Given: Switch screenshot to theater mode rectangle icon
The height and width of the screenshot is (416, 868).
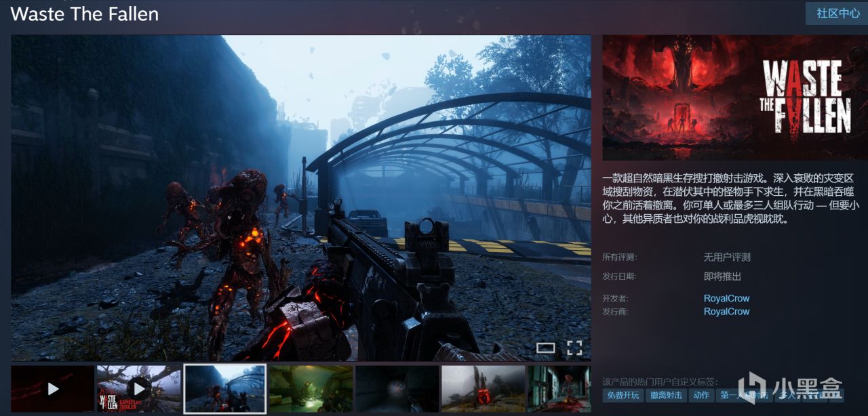Looking at the screenshot, I should 546,348.
